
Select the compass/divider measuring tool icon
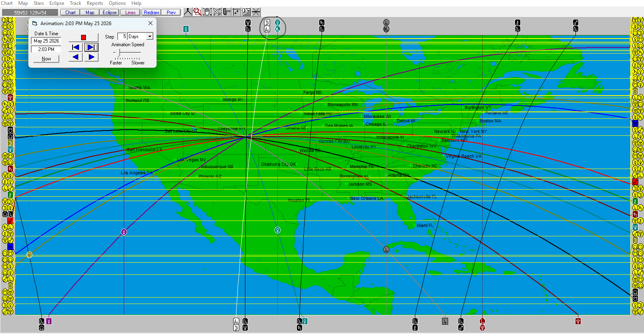[187, 12]
